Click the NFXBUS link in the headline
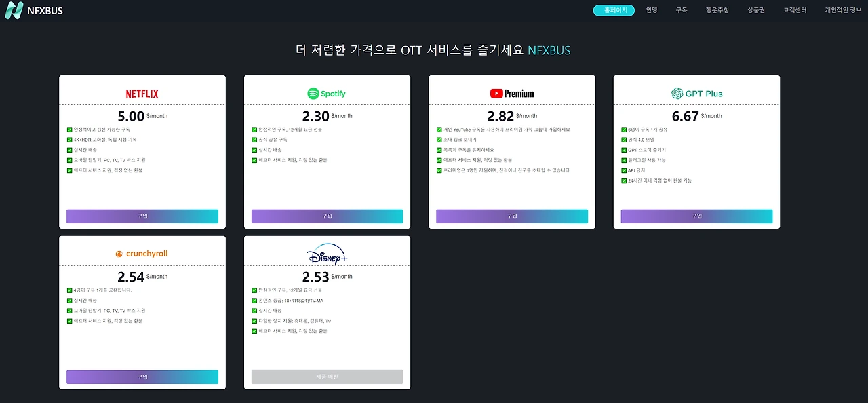This screenshot has width=868, height=403. point(549,50)
